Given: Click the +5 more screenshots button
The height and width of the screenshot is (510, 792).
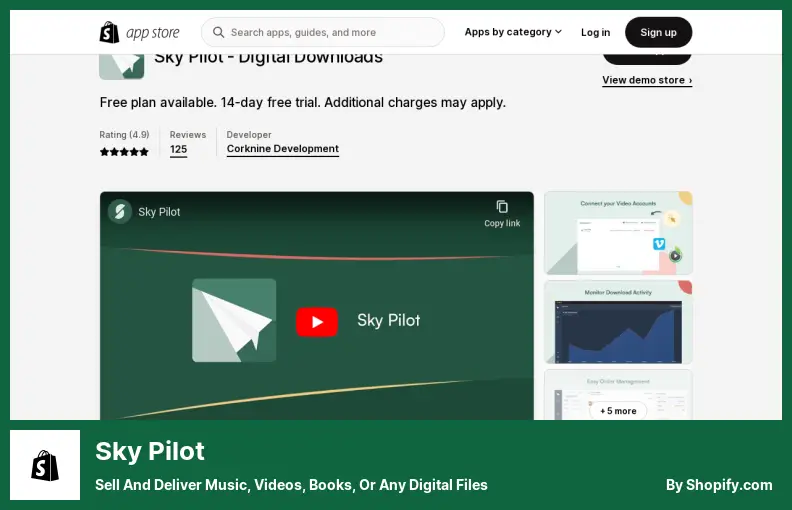Looking at the screenshot, I should click(x=618, y=411).
